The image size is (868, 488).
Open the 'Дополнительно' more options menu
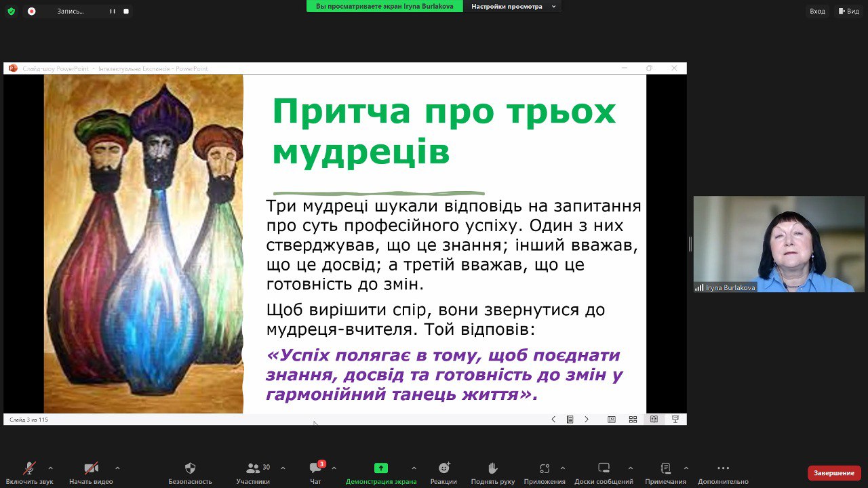click(723, 473)
